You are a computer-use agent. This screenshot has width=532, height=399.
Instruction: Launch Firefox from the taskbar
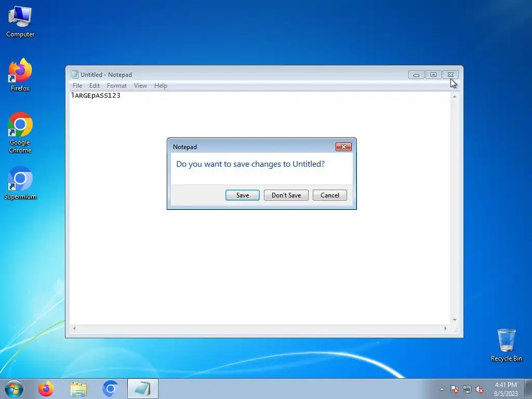click(46, 389)
